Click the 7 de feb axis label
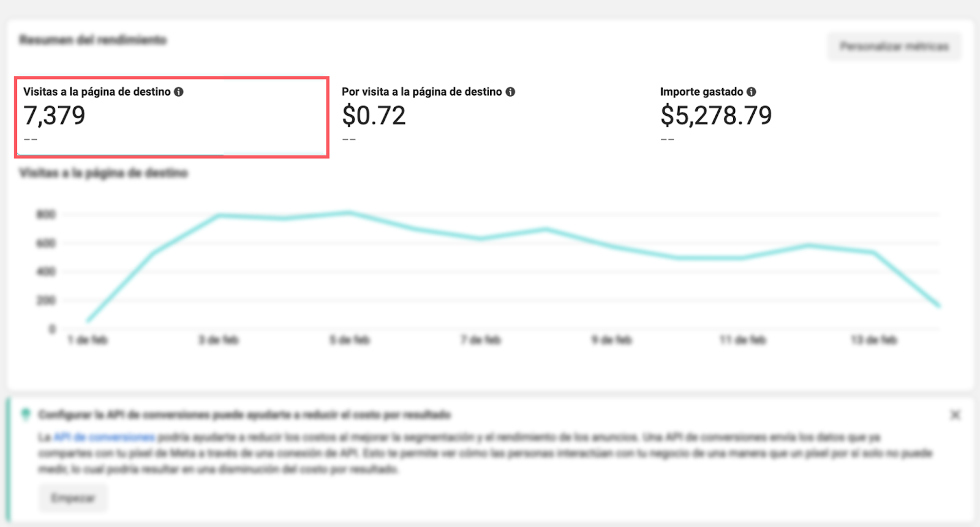Viewport: 980px width, 527px height. click(x=481, y=340)
